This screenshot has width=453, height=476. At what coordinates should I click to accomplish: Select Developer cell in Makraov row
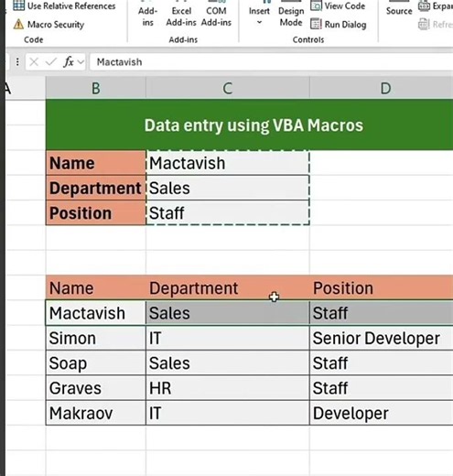[x=382, y=413]
